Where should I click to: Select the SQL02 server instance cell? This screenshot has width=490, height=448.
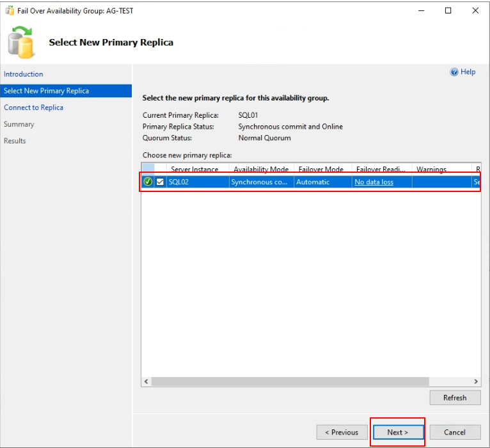tap(198, 182)
